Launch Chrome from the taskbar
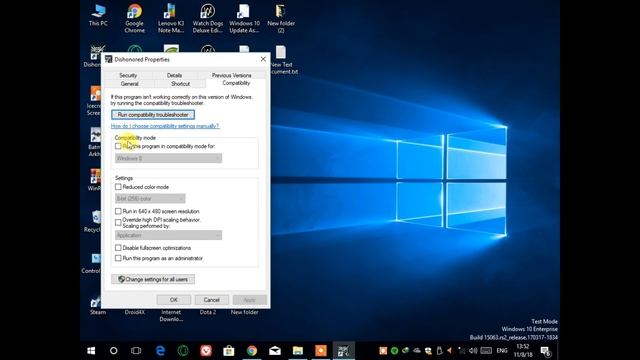 click(252, 351)
